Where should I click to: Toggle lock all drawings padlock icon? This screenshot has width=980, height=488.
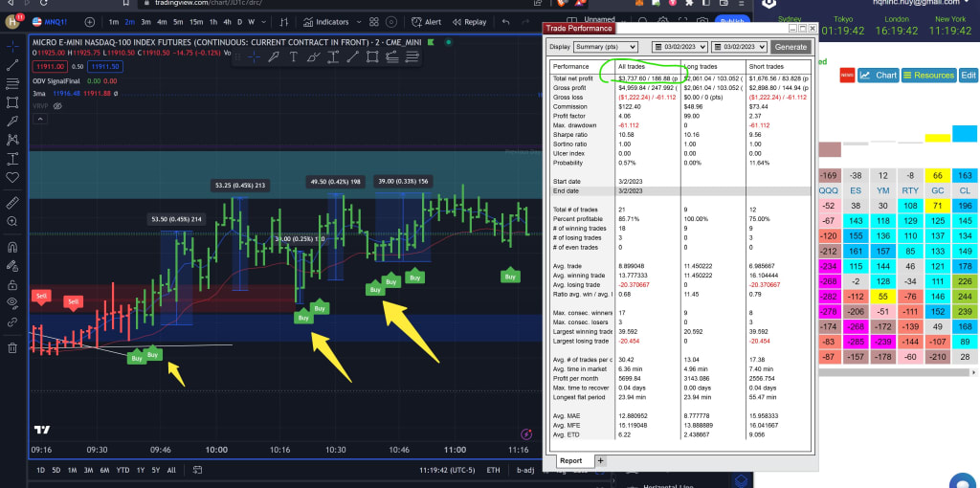[x=12, y=285]
